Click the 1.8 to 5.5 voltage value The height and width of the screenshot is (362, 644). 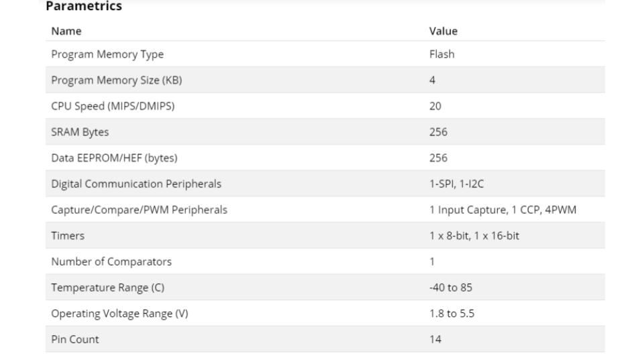click(x=451, y=314)
